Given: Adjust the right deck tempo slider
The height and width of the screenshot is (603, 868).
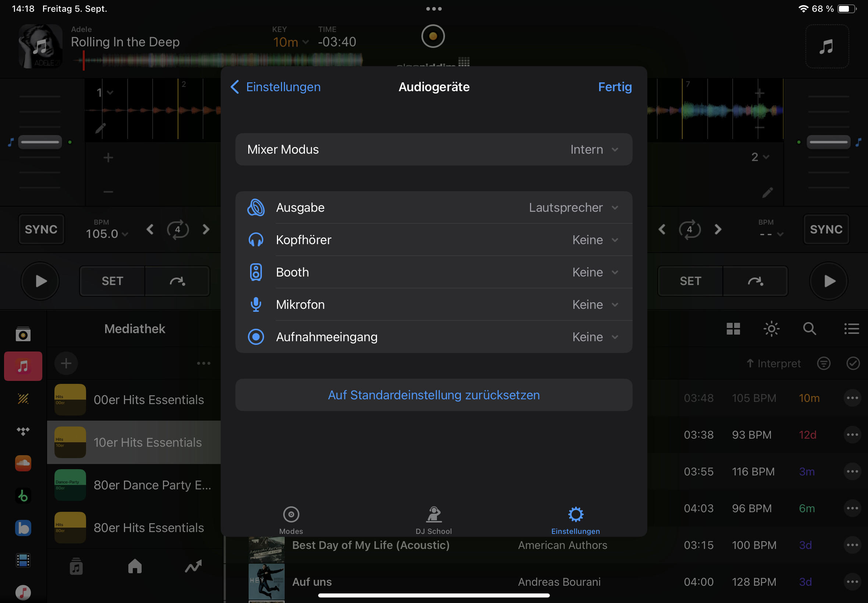Looking at the screenshot, I should [x=828, y=142].
